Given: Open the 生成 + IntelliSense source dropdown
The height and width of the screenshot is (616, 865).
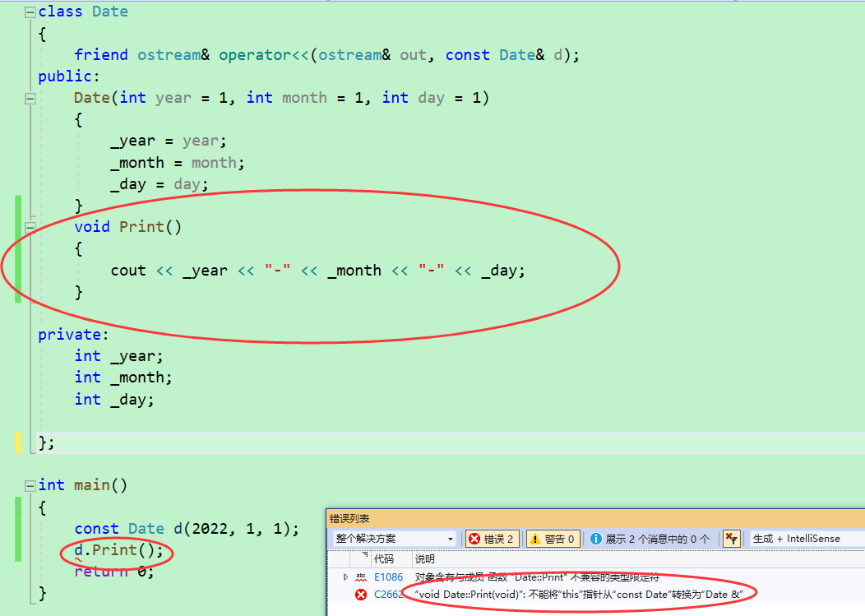Looking at the screenshot, I should (x=795, y=538).
